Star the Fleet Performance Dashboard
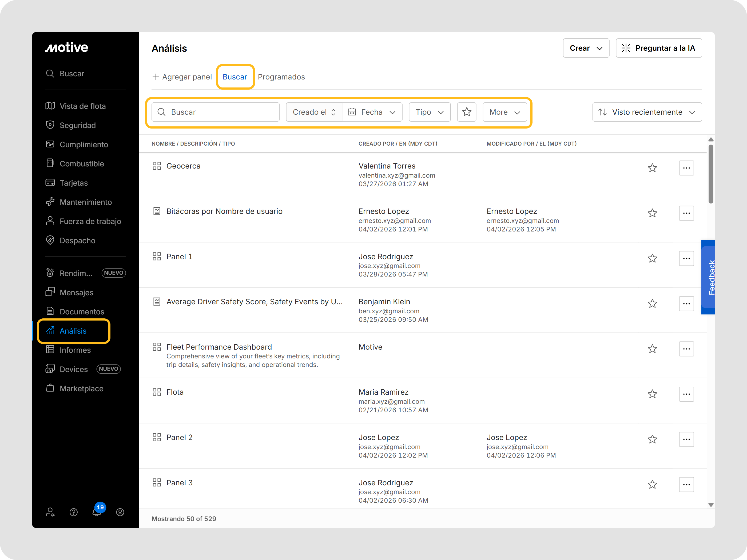747x560 pixels. pos(652,349)
